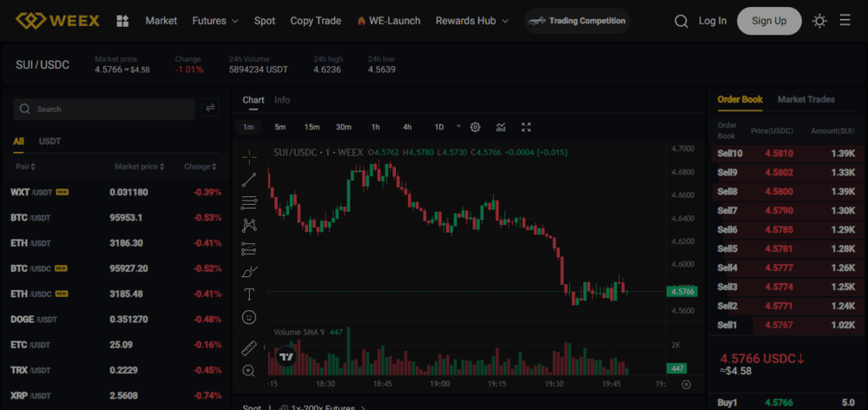The image size is (868, 410).
Task: Open the emoji icons tool
Action: coord(249,317)
